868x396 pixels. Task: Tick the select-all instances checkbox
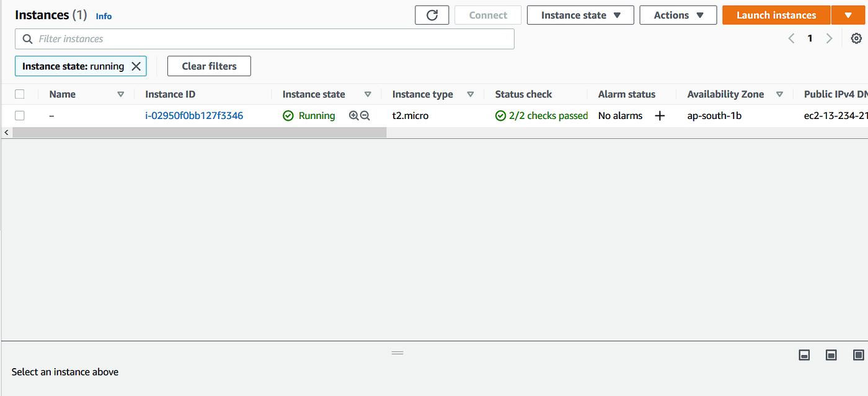pos(20,94)
